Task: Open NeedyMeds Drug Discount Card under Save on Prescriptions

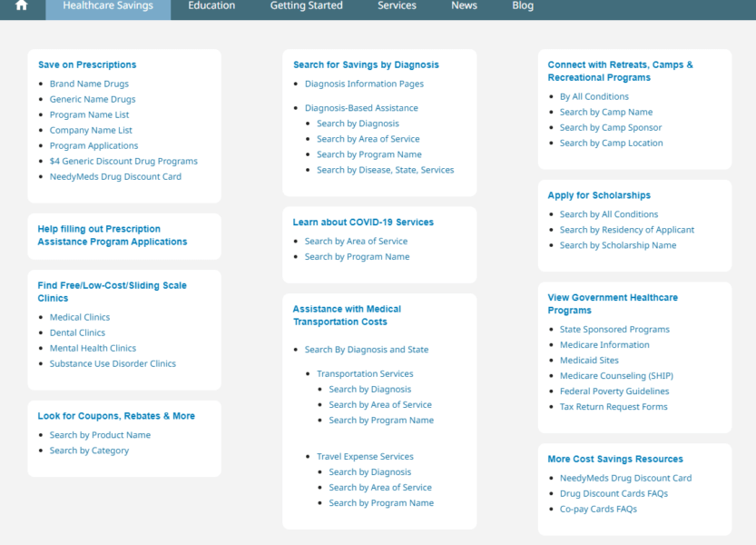Action: point(115,177)
